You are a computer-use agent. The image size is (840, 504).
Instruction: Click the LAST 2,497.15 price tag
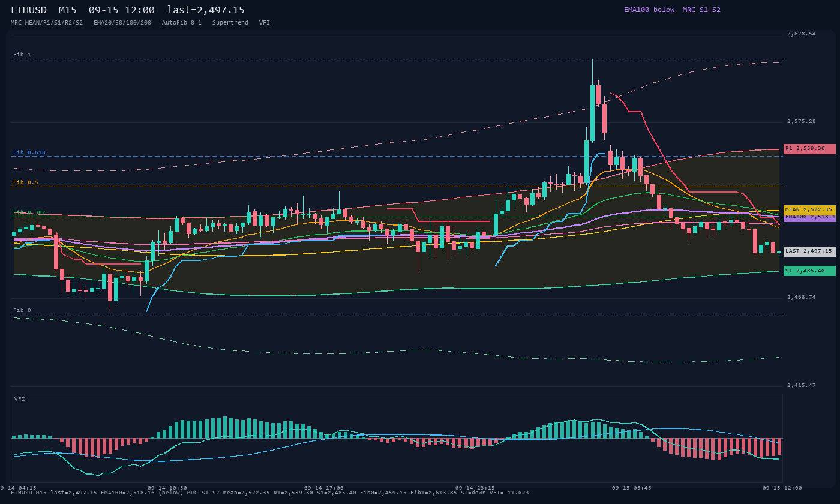809,251
